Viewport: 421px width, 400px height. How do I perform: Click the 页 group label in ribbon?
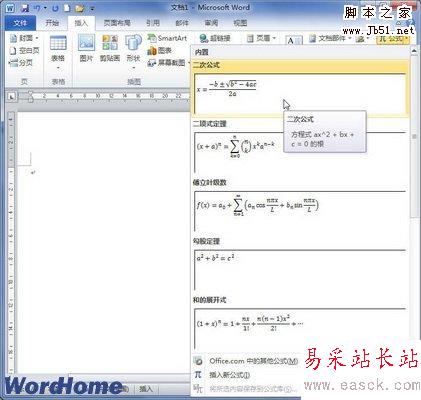[x=24, y=82]
